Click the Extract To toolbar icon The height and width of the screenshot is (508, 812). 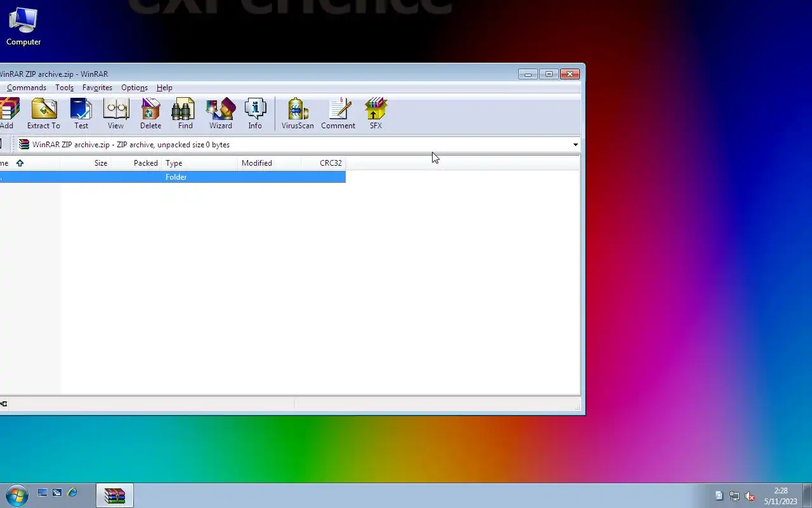tap(43, 114)
